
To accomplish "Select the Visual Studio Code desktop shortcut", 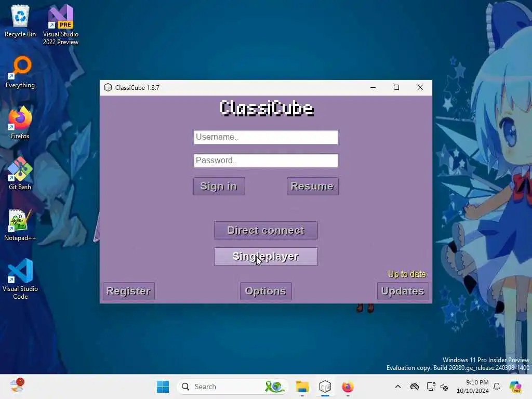I will tap(20, 279).
